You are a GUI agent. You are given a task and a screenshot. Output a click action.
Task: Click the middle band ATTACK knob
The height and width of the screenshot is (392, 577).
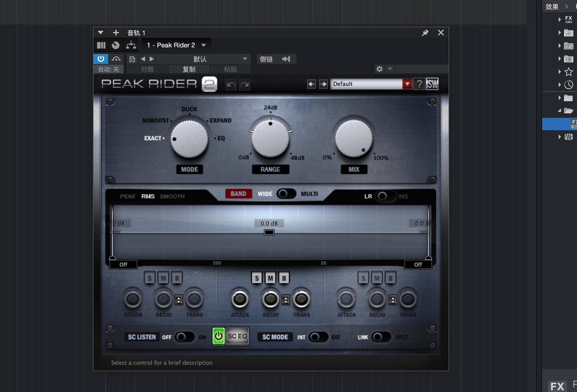[x=240, y=299]
